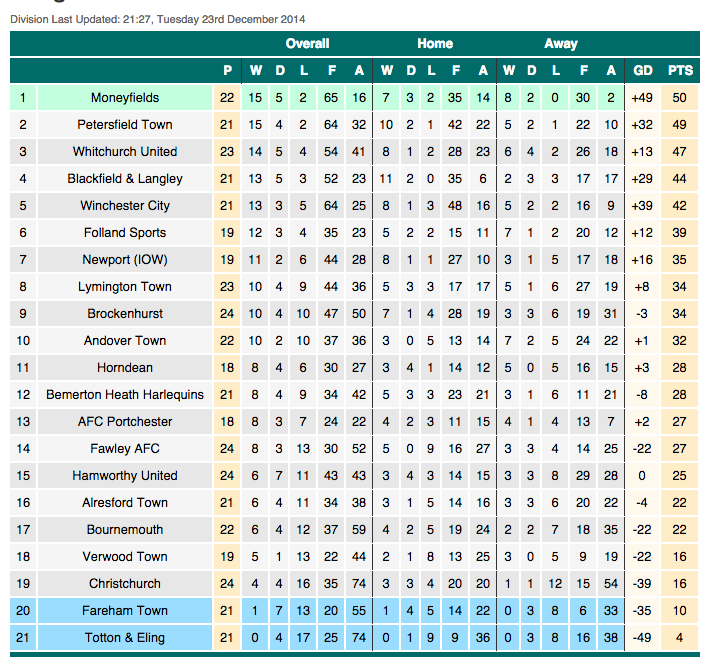Click Brockenhurst played games value 24

click(x=227, y=313)
